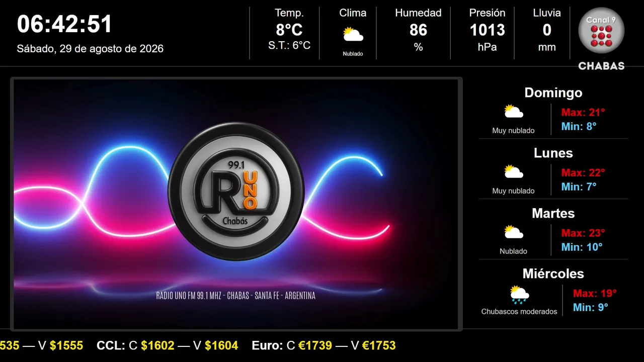Click the rain value 0
Image resolution: width=644 pixels, height=362 pixels.
(x=547, y=30)
